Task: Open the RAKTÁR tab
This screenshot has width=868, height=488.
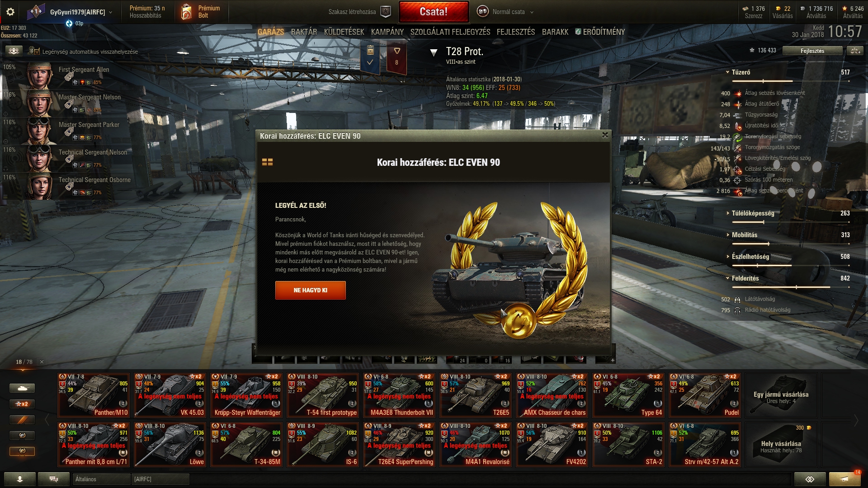Action: (x=304, y=32)
